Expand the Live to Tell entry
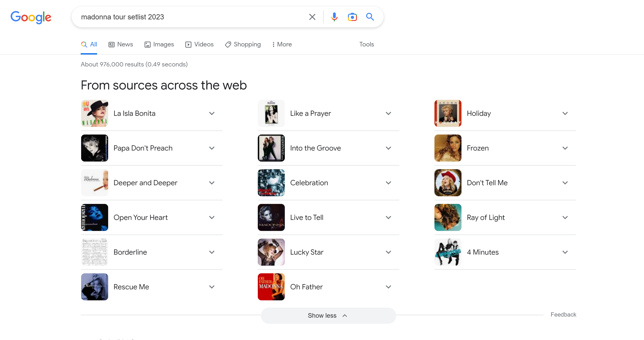 (x=388, y=218)
